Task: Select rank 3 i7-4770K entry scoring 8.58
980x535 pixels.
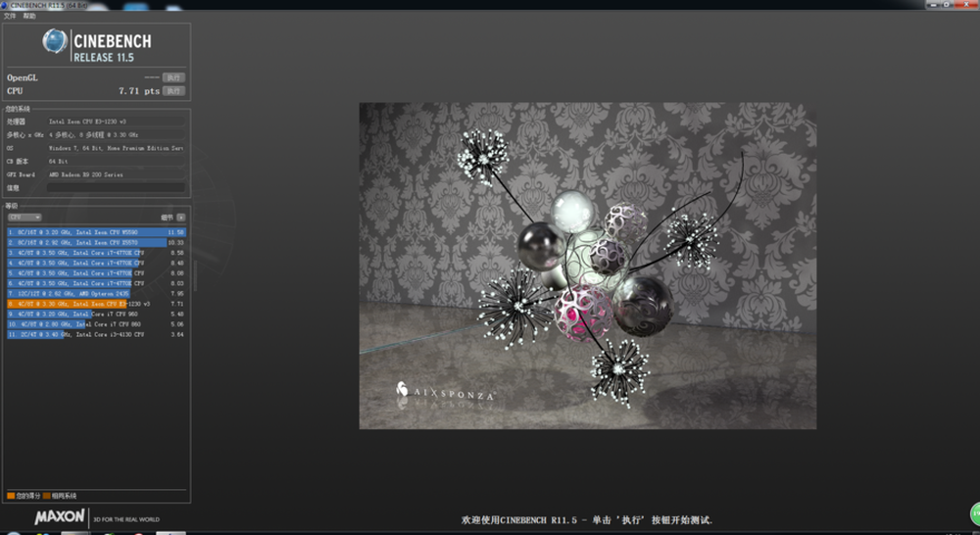Action: pos(96,253)
